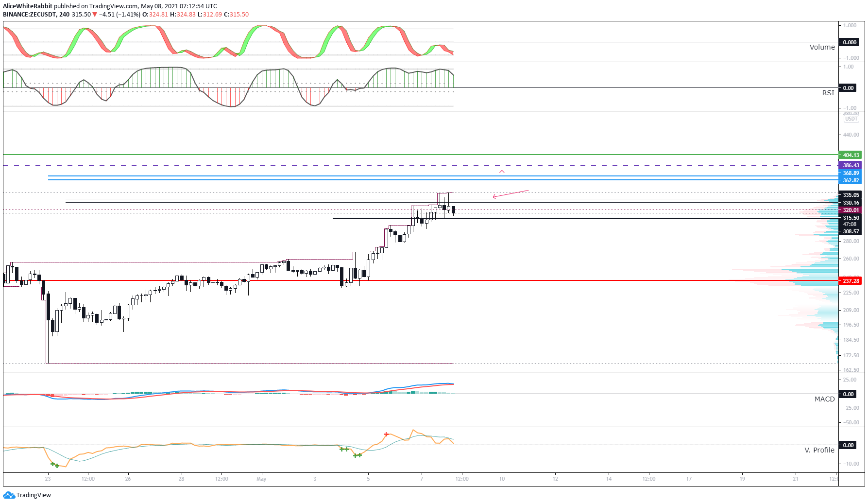Click the 23 date label on time axis

point(48,479)
